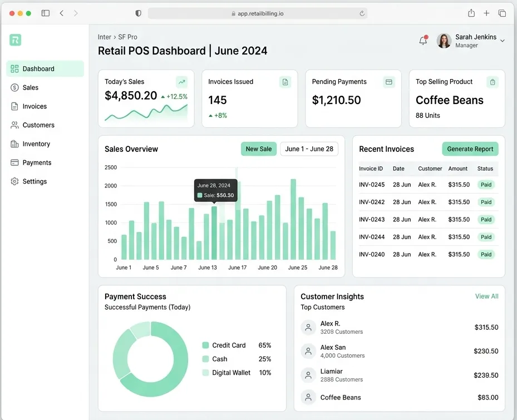517x420 pixels.
Task: Click the Customer column header
Action: tap(430, 169)
